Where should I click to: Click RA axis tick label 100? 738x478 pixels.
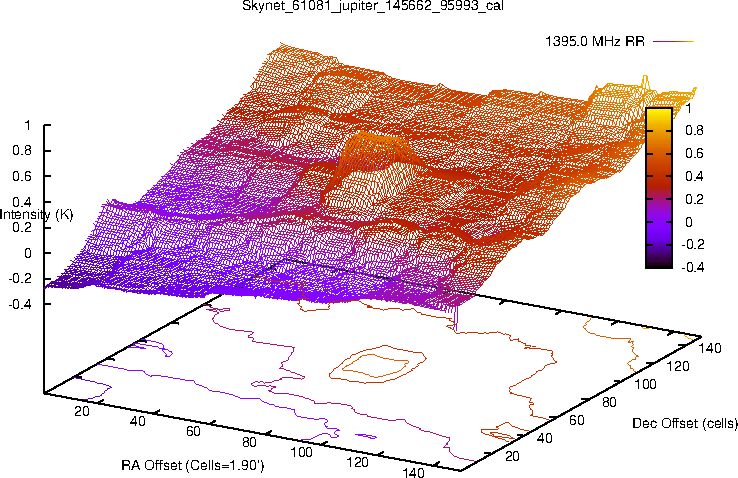click(301, 452)
